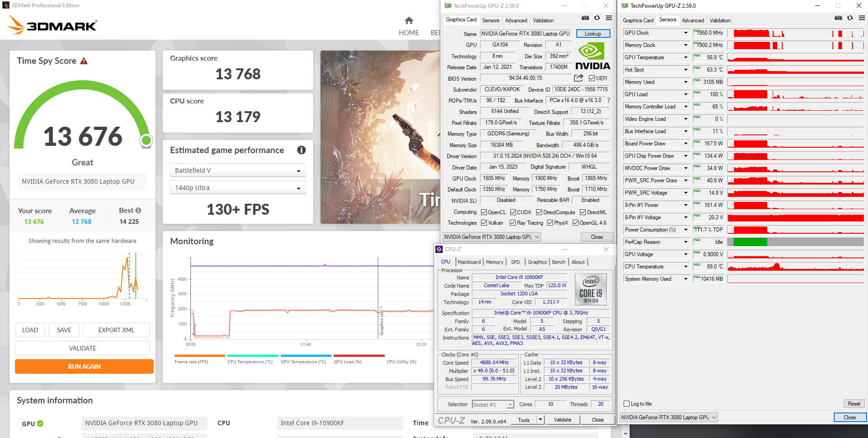The height and width of the screenshot is (438, 868).
Task: Switch to Validation tab in GPU-Z Sensors window
Action: click(x=720, y=21)
